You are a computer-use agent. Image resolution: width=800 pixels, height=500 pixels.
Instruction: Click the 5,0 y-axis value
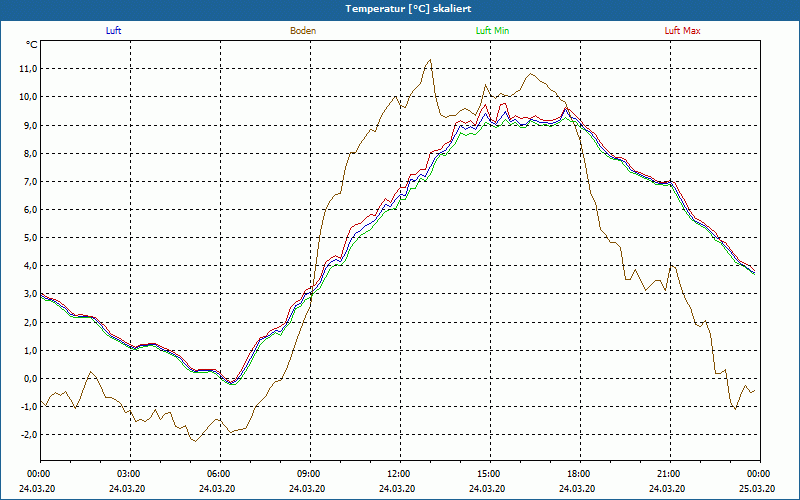30,238
